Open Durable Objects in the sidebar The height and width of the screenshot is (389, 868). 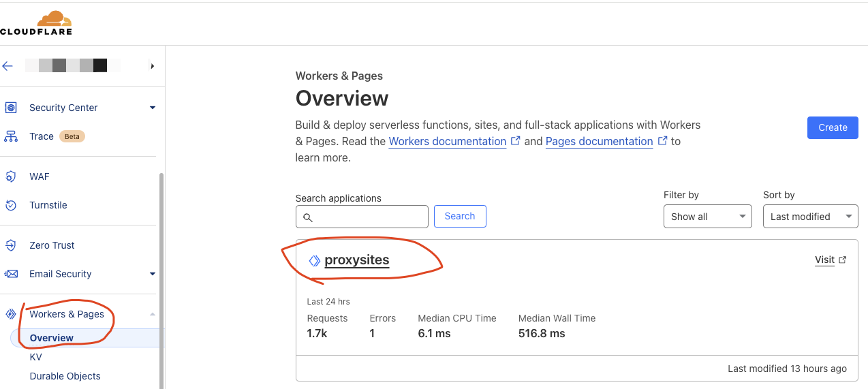[65, 376]
